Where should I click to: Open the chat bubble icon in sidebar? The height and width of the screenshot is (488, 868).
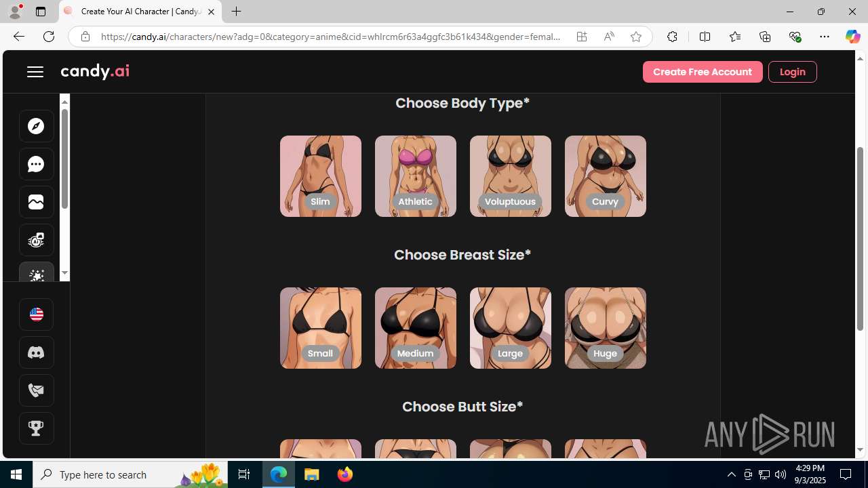(x=37, y=164)
